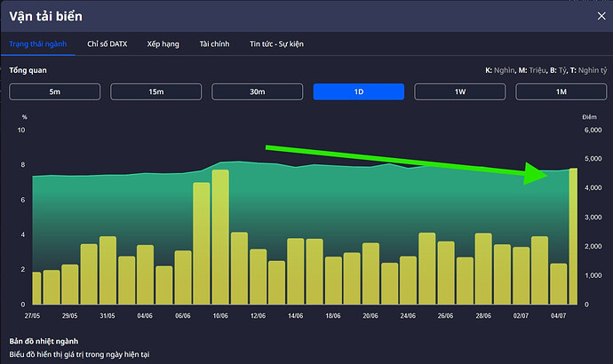Screen dimensions: 613x364
Task: Pick the 1M timeframe button
Action: 561,92
